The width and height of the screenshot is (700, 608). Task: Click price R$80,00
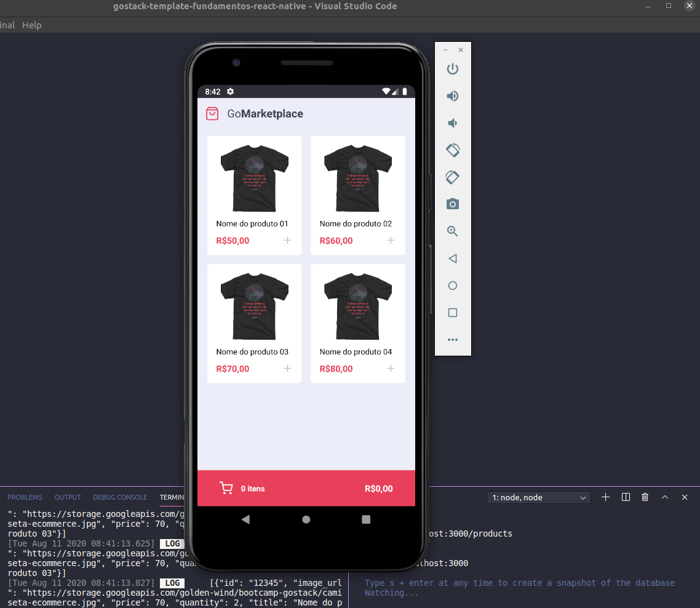point(336,369)
